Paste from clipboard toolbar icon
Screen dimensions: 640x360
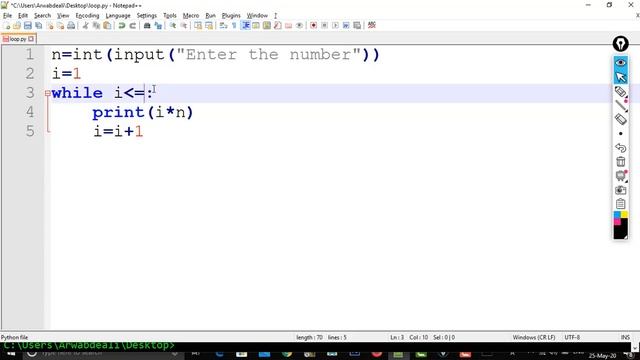107,25
